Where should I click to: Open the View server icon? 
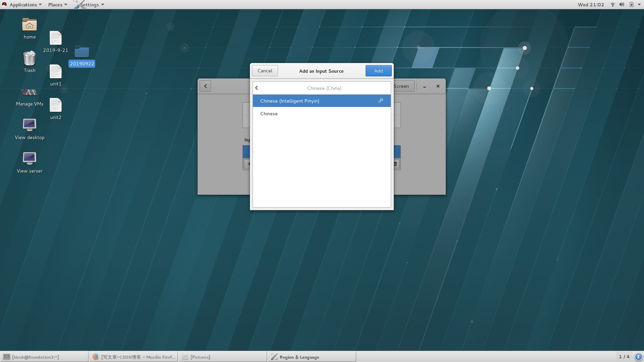(30, 159)
